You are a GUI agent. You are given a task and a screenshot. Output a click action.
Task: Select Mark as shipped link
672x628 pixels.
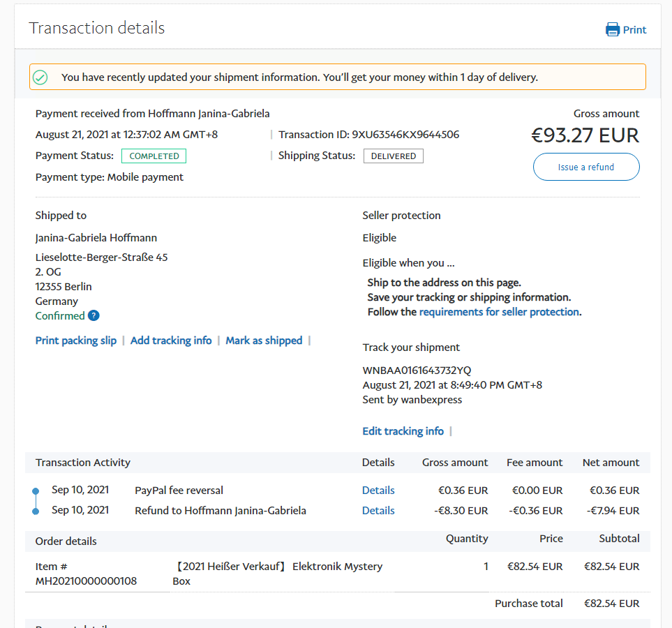[x=264, y=341]
